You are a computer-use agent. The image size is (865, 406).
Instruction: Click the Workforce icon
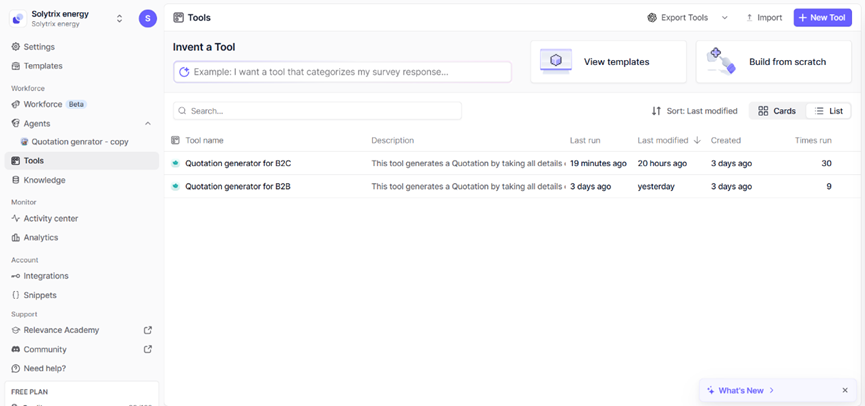(x=16, y=104)
